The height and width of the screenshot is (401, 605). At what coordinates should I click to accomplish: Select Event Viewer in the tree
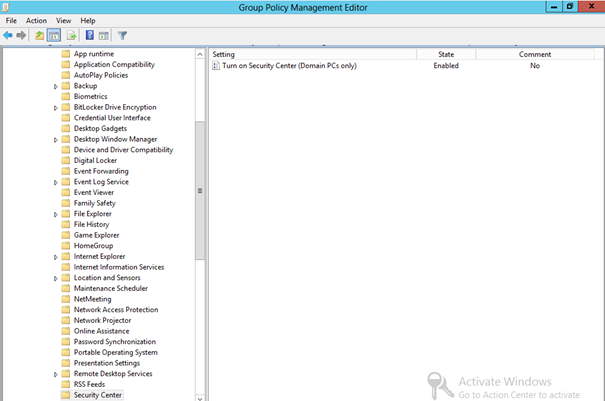(94, 192)
